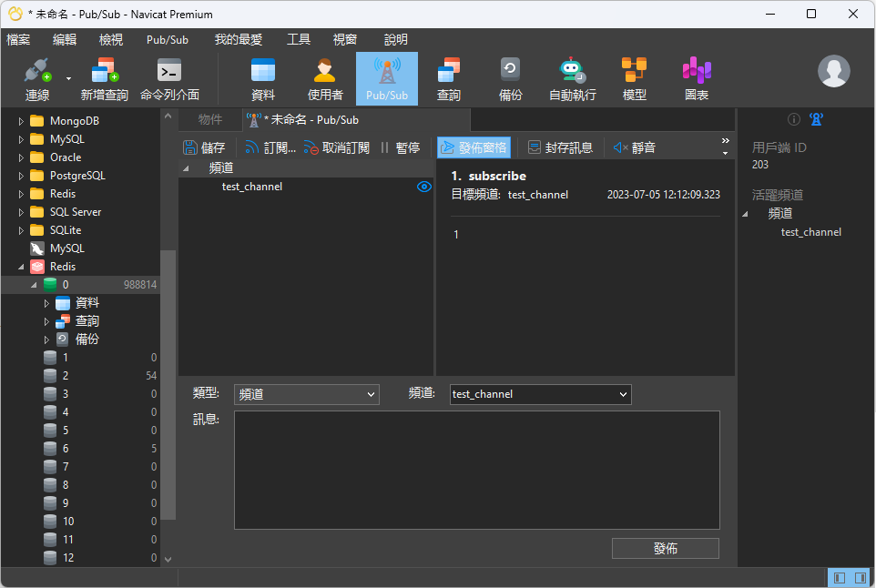This screenshot has width=876, height=588.
Task: Click the 新增查詢 new query icon
Action: tap(103, 77)
